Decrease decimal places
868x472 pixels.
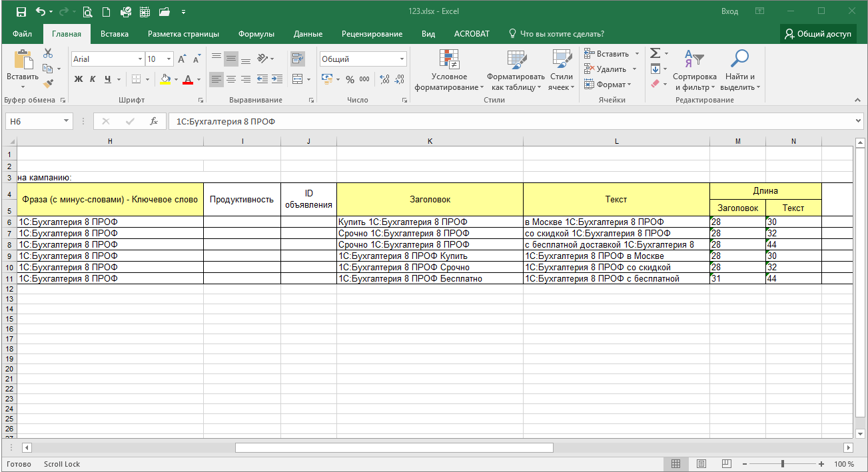(x=399, y=79)
